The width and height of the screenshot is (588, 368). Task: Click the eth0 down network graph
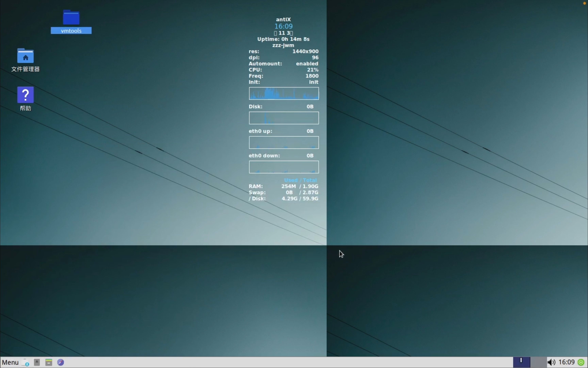point(284,167)
